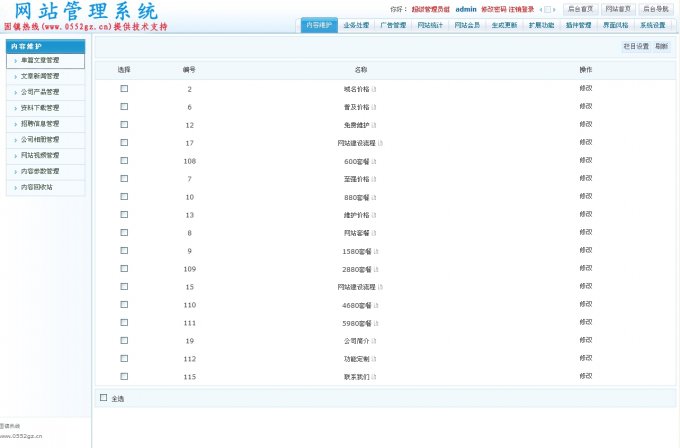The image size is (680, 448).
Task: Click the page icon beside 维护价格
Action: [x=374, y=215]
